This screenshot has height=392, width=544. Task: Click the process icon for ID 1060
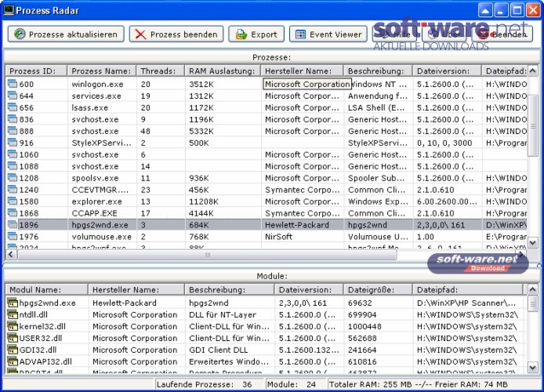pos(13,154)
